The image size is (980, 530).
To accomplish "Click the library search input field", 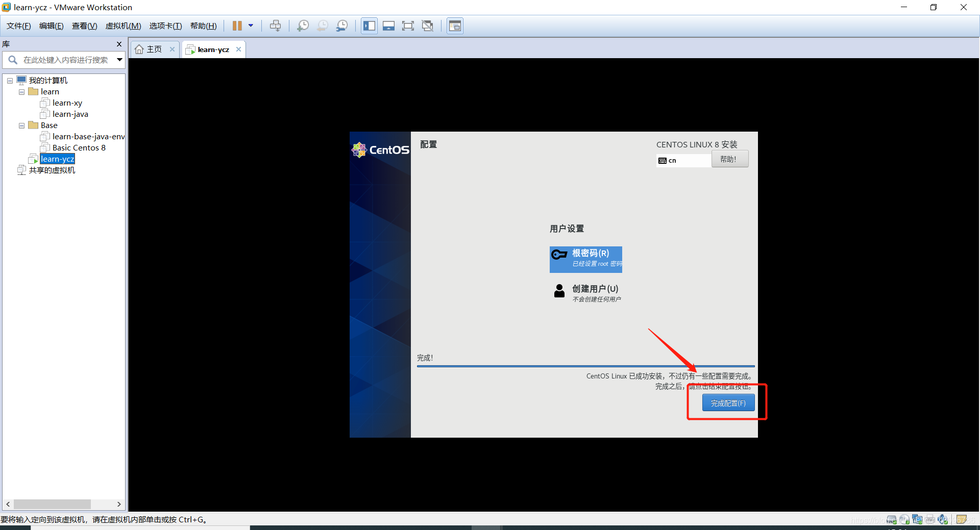I will [x=66, y=60].
